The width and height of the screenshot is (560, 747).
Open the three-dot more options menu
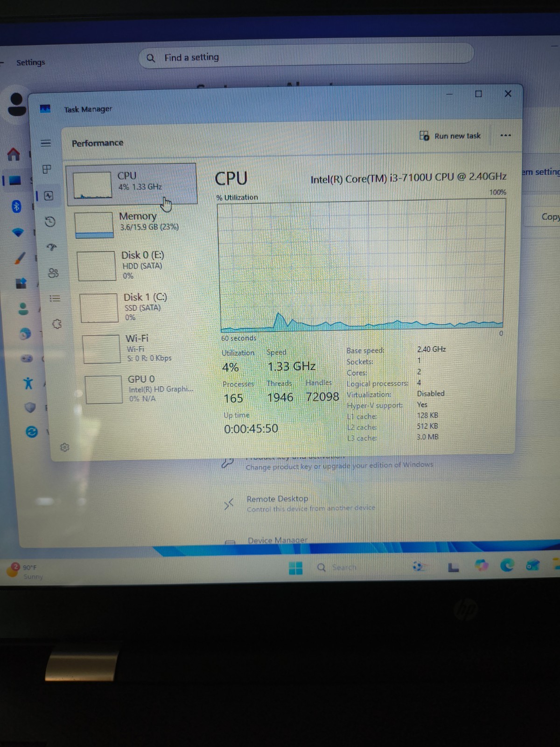tap(505, 135)
